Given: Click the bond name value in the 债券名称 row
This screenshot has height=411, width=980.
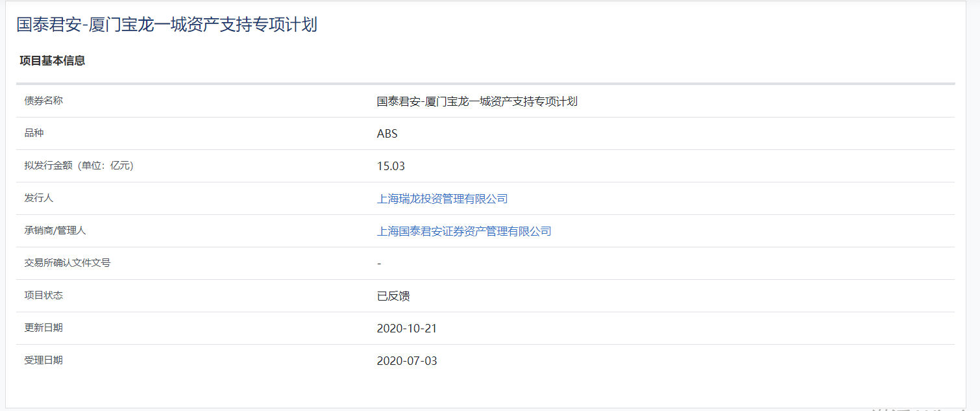Looking at the screenshot, I should [x=477, y=101].
